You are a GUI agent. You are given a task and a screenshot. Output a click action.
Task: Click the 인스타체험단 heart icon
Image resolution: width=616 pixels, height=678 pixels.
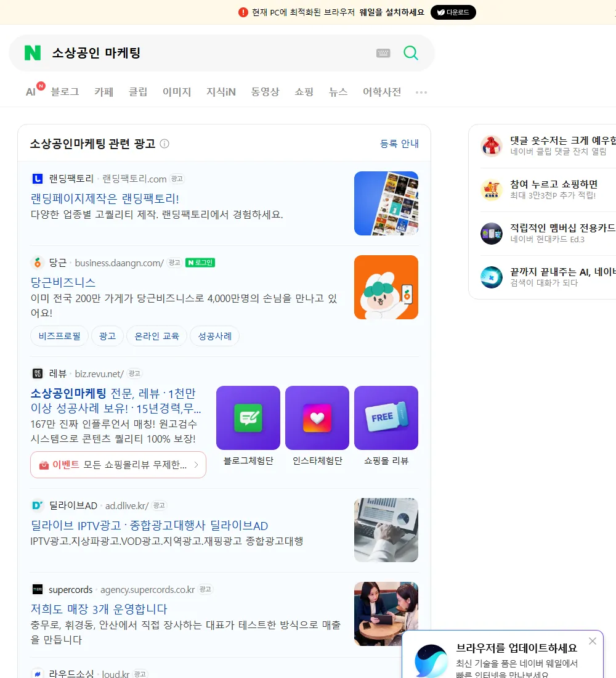pos(317,418)
